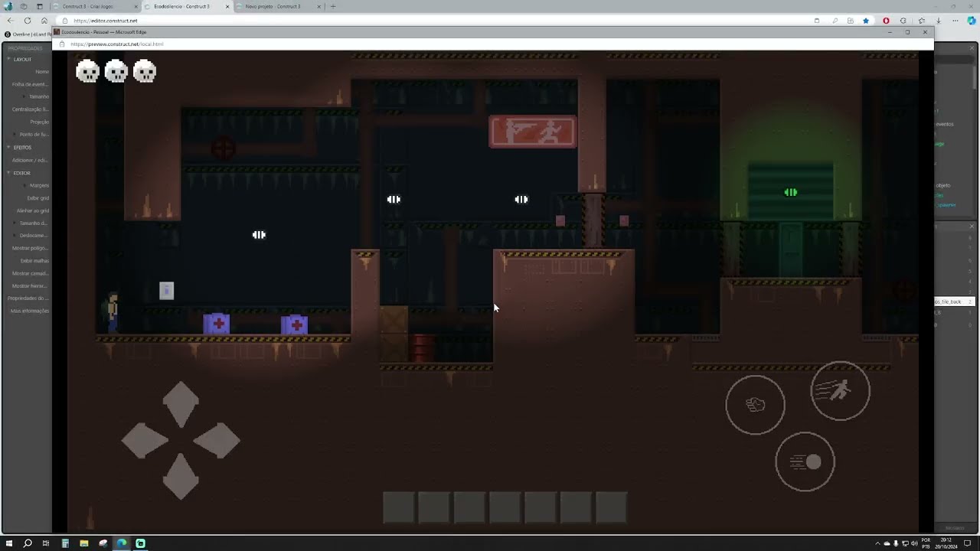Tap the fireball shoot action button
980x551 pixels.
point(805,461)
